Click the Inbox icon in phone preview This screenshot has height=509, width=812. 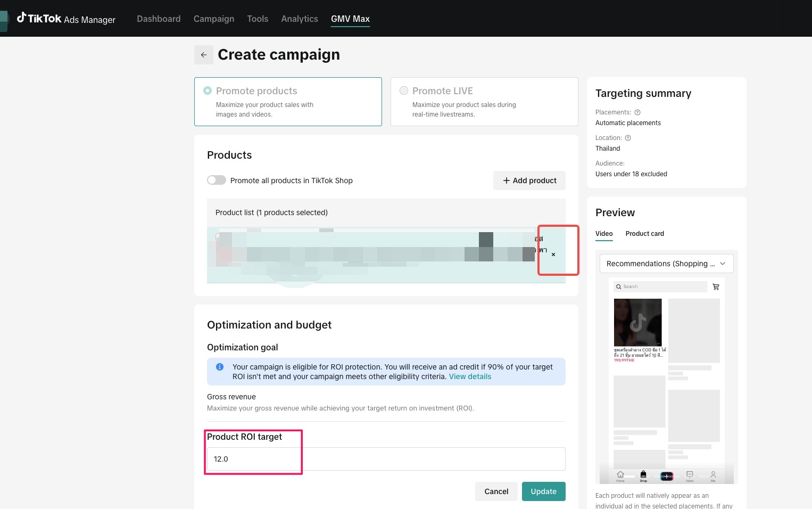tap(690, 475)
